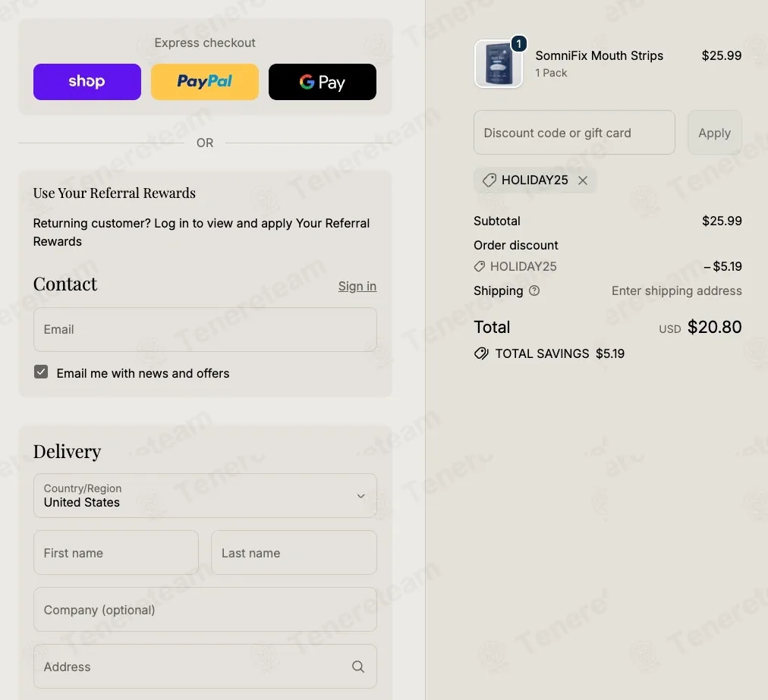Click the HOLIDAY25 tag icon chip
The image size is (768, 700).
click(x=489, y=180)
